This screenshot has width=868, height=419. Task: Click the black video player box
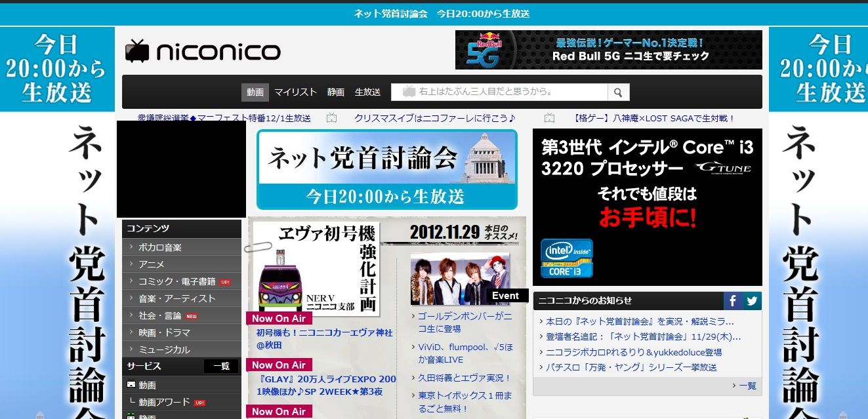click(x=181, y=169)
